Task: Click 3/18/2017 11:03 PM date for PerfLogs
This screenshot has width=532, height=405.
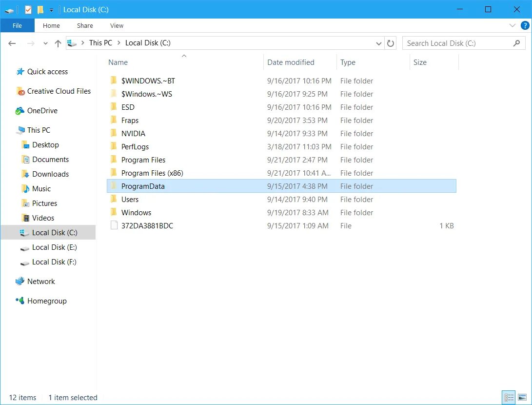Action: click(x=299, y=147)
